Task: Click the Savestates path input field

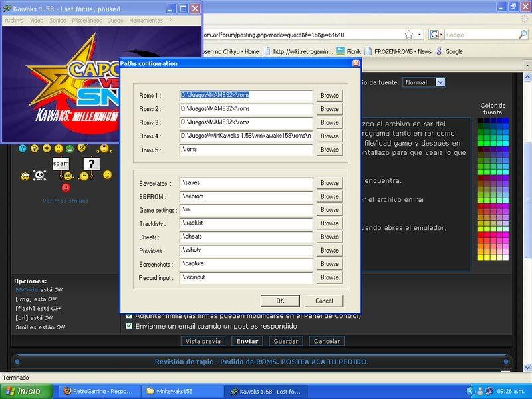Action: [x=246, y=183]
